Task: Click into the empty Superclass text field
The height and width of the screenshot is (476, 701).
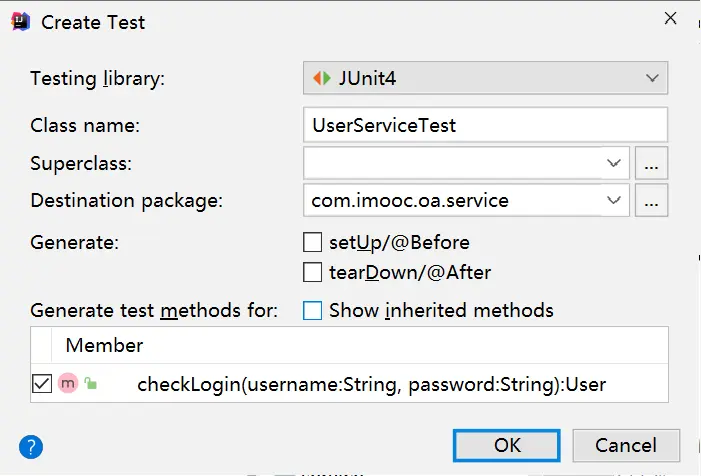Action: coord(455,162)
